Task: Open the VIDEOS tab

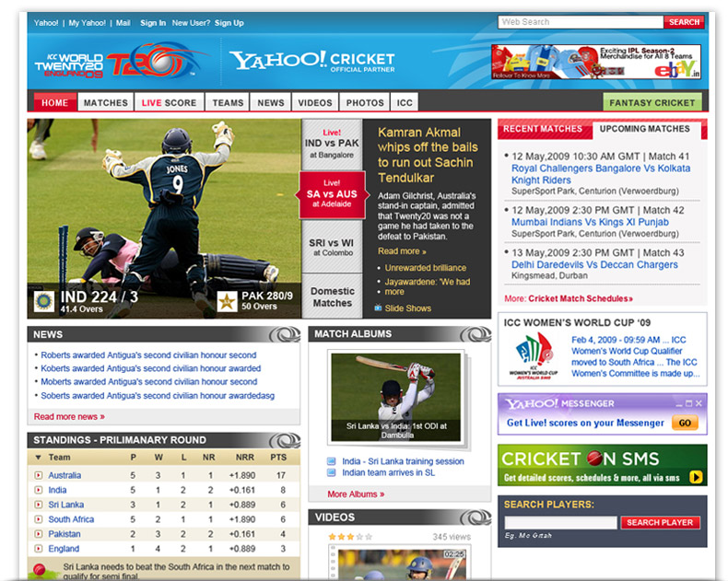Action: pos(315,102)
